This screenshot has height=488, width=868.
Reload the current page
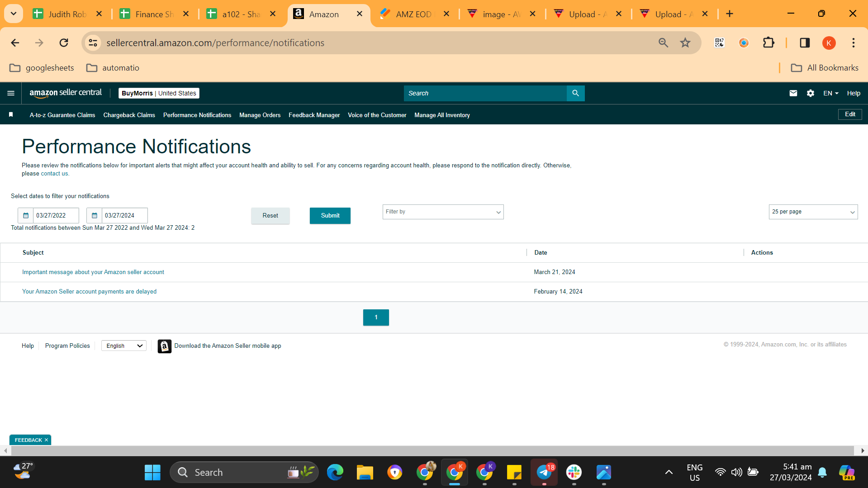64,43
